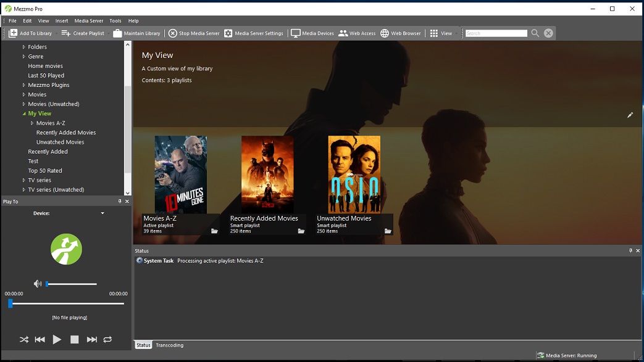Screen dimensions: 644x362
Task: Select Recently Added in the tree
Action: (48, 152)
